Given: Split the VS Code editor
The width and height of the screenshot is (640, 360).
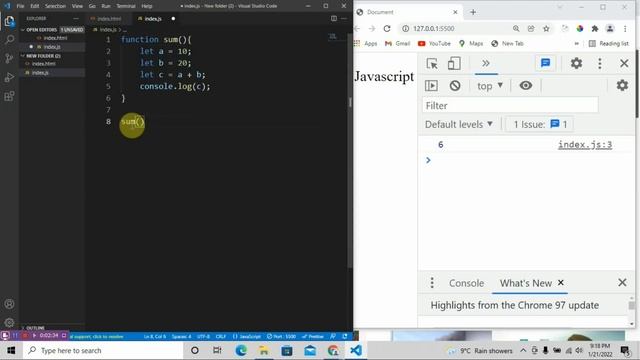Looking at the screenshot, I should pyautogui.click(x=333, y=18).
